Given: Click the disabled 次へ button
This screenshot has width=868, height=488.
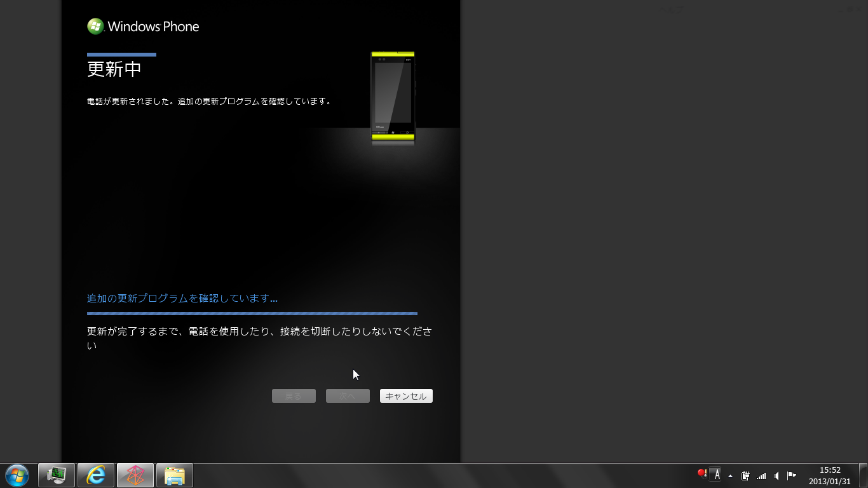Looking at the screenshot, I should point(348,396).
